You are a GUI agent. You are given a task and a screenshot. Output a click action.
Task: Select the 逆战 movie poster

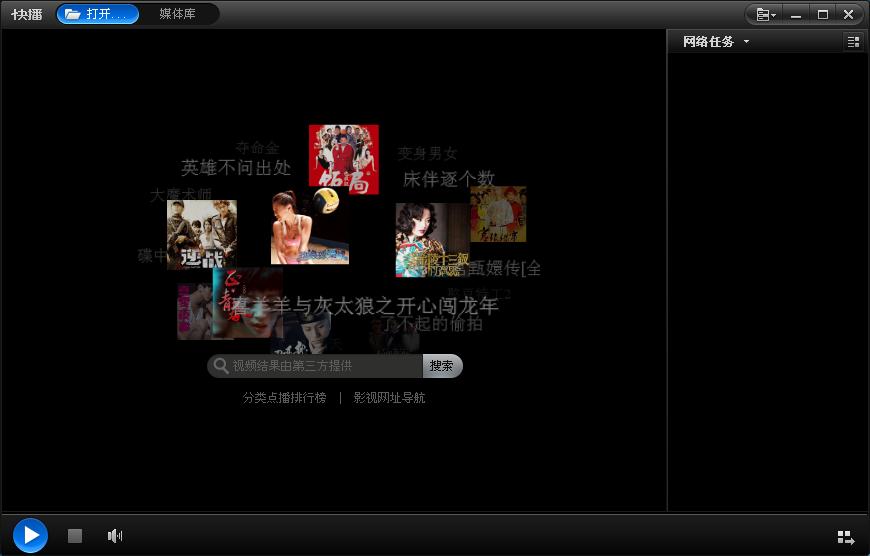click(x=202, y=235)
